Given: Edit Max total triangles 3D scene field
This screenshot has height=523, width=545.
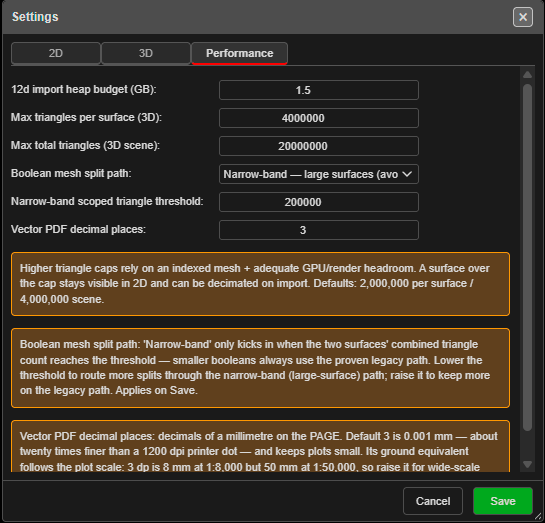Looking at the screenshot, I should tap(319, 146).
